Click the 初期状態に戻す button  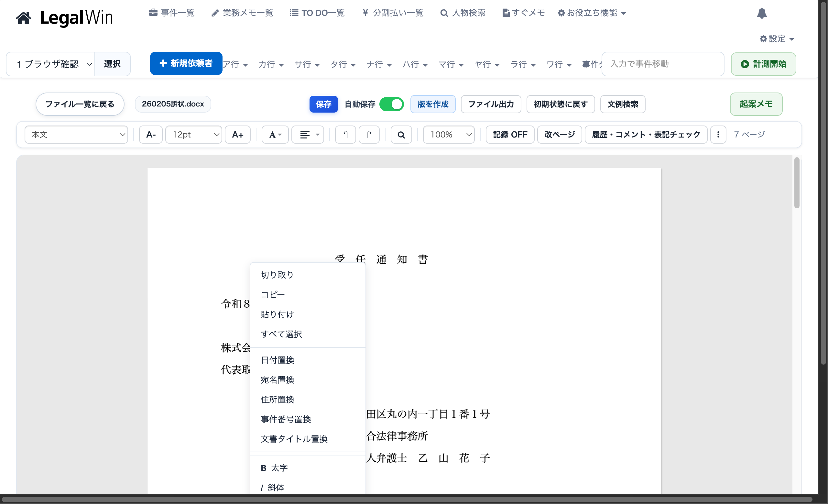click(561, 104)
